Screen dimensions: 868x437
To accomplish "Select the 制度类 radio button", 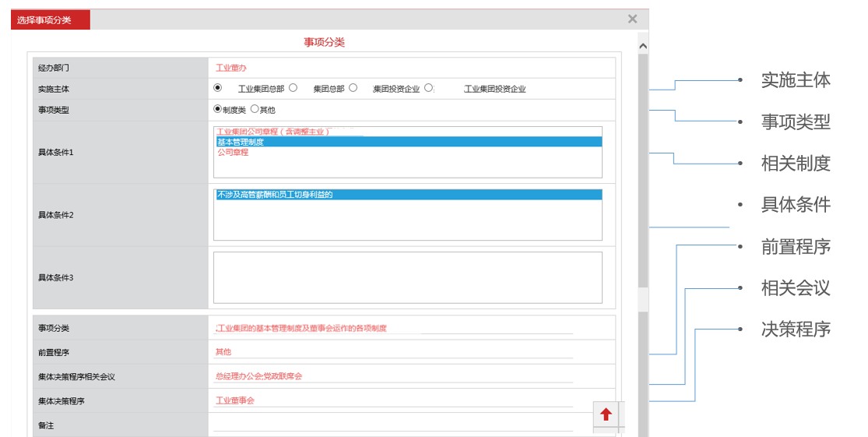I will (218, 109).
